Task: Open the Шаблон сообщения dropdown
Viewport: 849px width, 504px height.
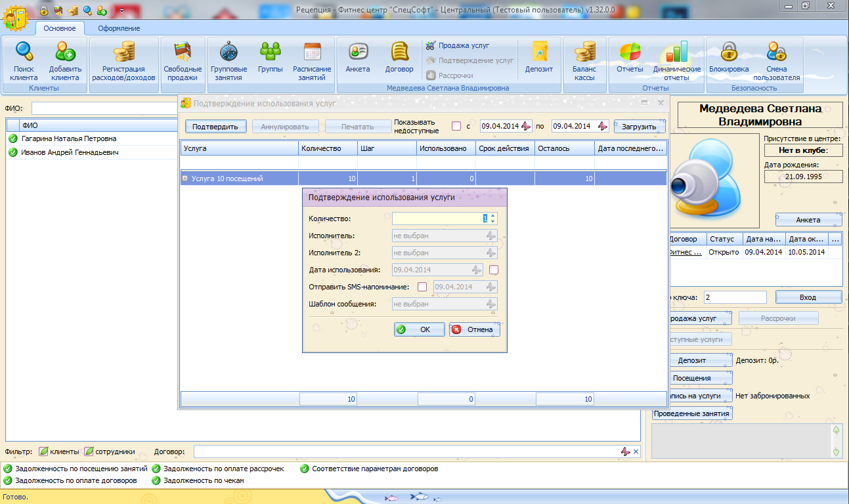Action: [490, 304]
